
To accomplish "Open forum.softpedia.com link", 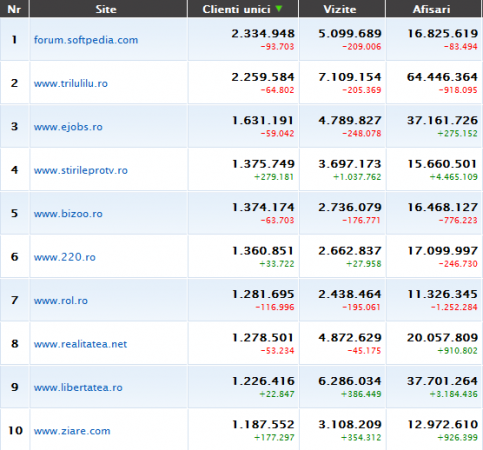I will coord(86,40).
